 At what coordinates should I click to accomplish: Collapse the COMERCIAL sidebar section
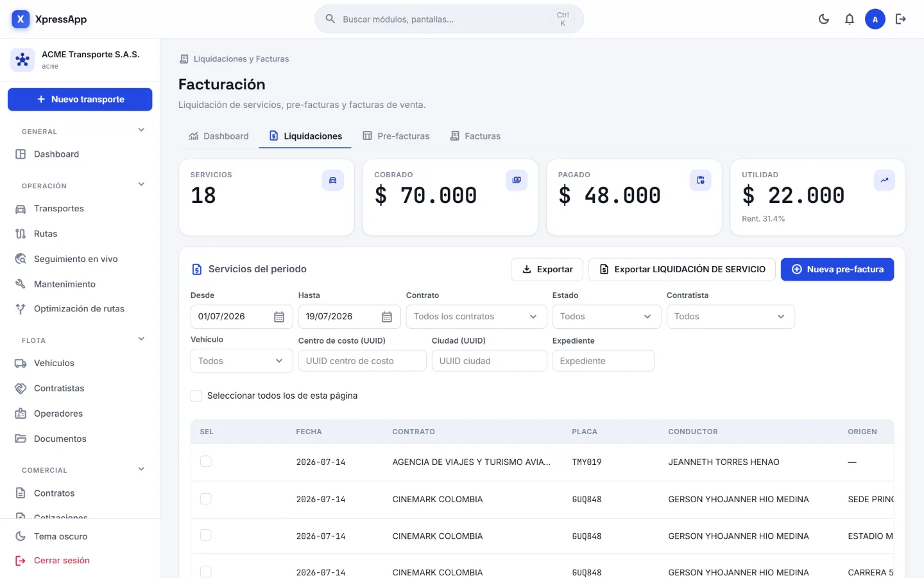click(x=141, y=469)
